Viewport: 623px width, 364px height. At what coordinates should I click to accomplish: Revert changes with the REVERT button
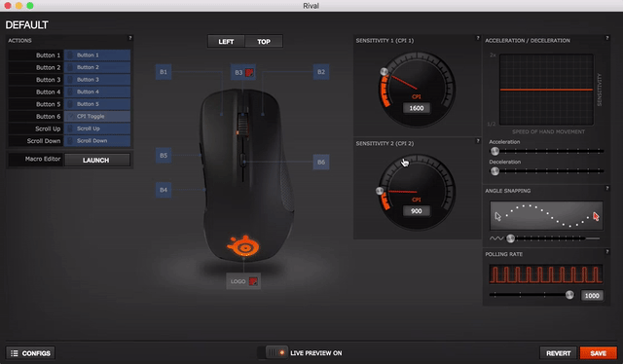click(x=558, y=353)
